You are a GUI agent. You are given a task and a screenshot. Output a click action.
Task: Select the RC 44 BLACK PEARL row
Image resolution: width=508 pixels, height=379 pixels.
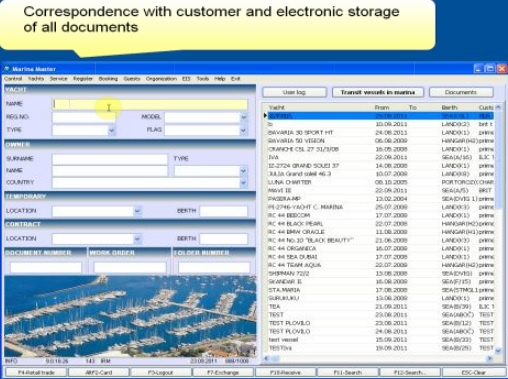tap(380, 224)
